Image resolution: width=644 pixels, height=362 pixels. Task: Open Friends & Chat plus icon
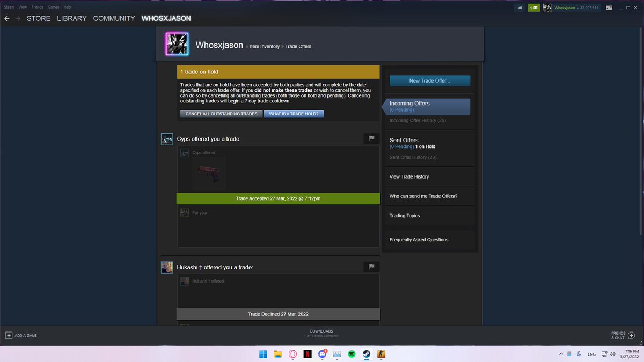click(x=631, y=335)
